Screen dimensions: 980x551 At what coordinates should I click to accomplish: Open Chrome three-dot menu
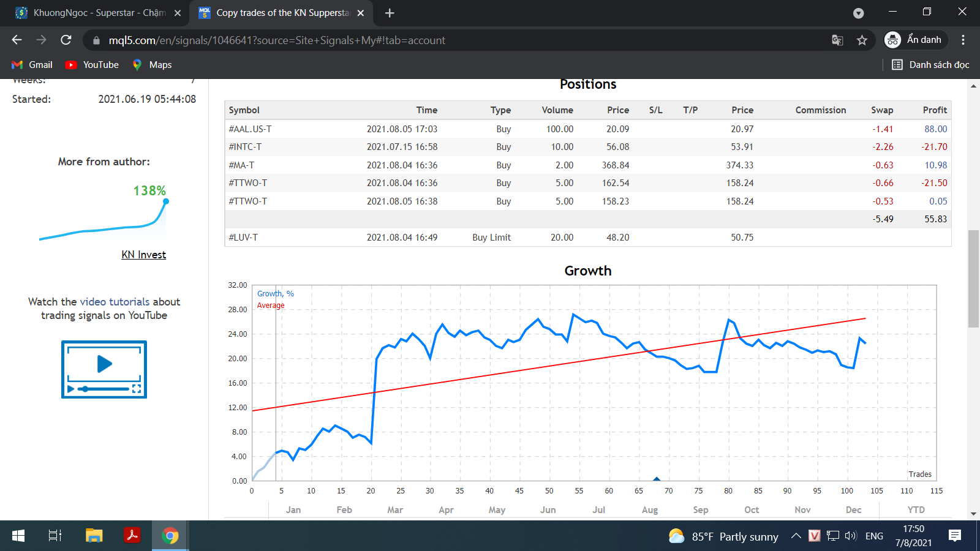point(963,40)
